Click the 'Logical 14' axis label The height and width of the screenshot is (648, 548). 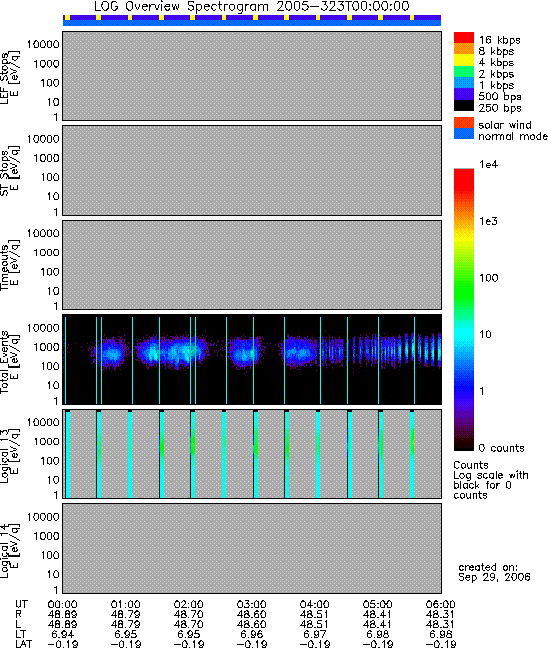pyautogui.click(x=5, y=551)
